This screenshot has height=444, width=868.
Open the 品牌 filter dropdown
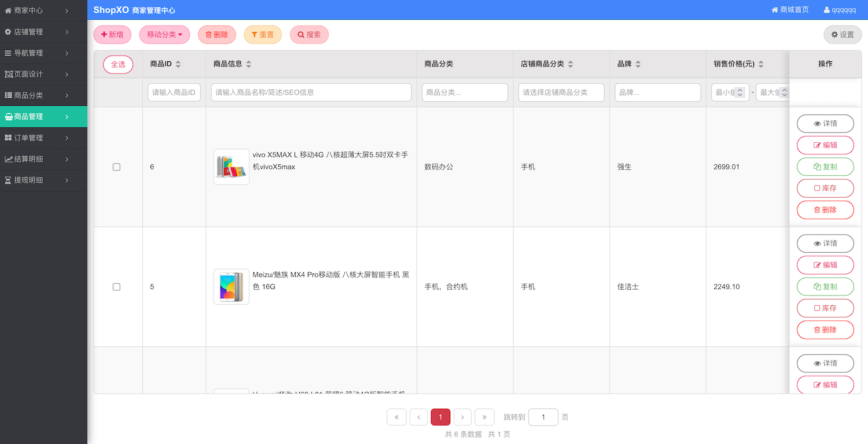[x=658, y=92]
